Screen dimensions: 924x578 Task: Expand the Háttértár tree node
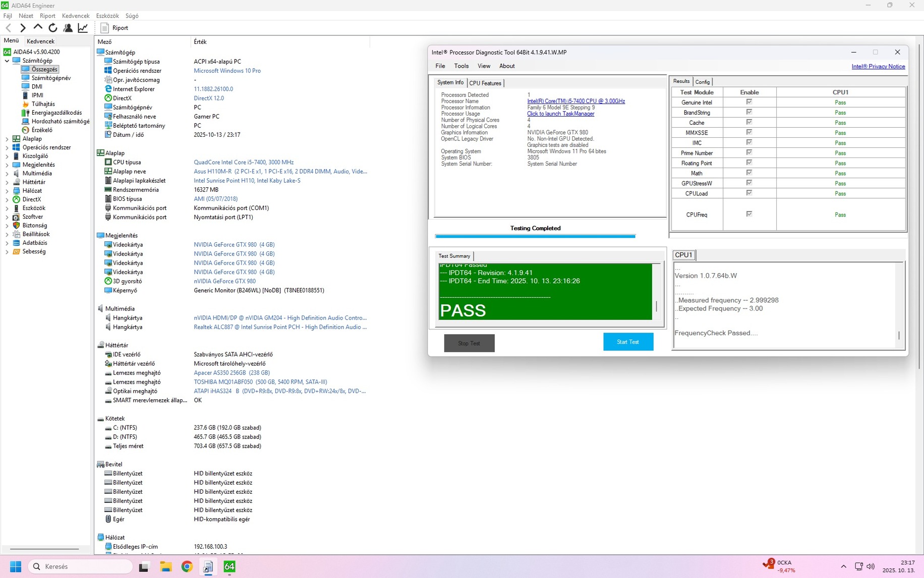pyautogui.click(x=7, y=182)
